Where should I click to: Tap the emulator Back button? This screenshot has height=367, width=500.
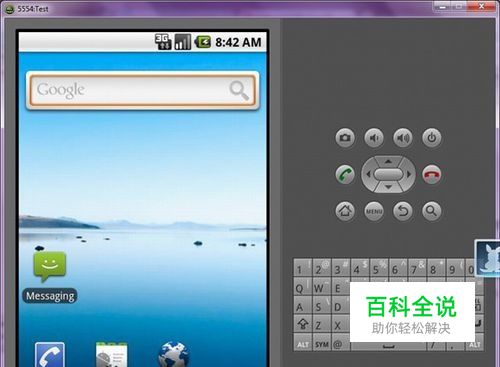point(403,211)
